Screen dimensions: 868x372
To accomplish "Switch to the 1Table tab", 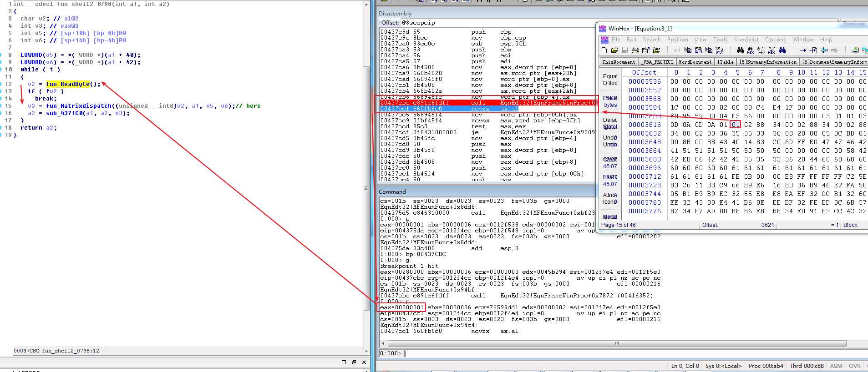I will [x=726, y=62].
